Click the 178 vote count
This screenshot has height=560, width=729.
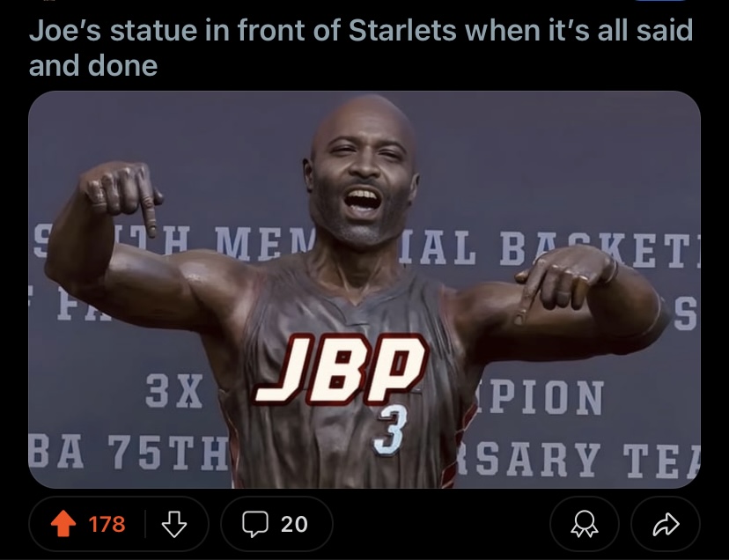tap(107, 524)
